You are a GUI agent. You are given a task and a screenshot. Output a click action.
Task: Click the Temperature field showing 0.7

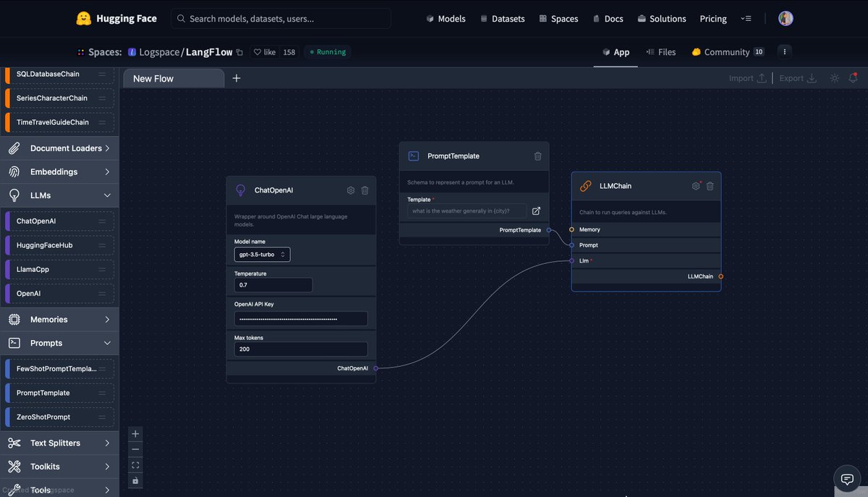pos(273,285)
